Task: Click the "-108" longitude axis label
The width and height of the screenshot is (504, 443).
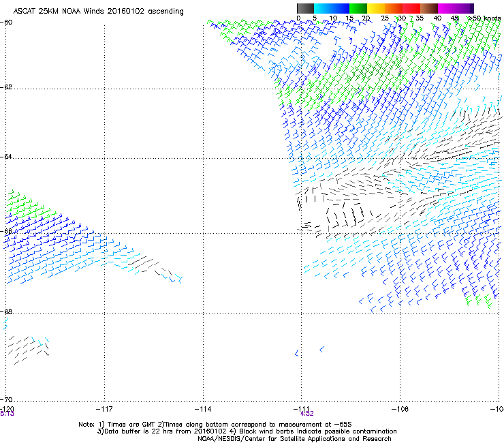Action: [x=400, y=409]
